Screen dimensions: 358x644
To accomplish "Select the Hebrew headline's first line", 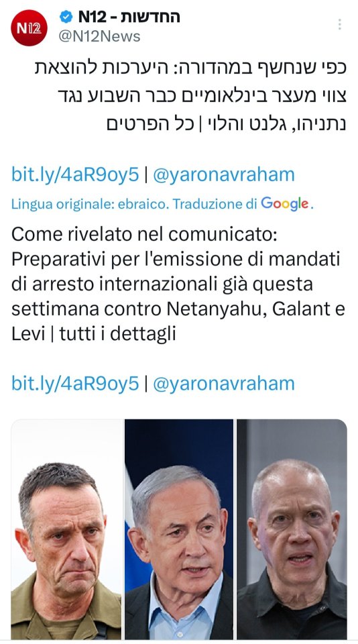I will [x=191, y=68].
